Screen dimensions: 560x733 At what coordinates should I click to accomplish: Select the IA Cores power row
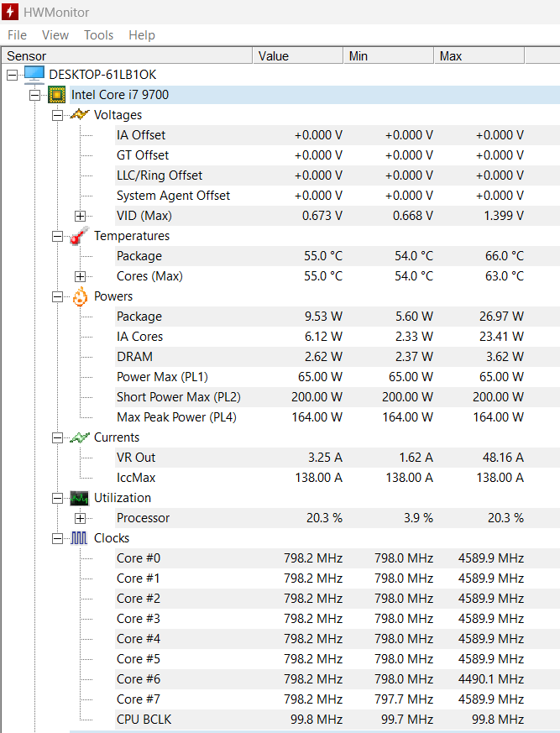point(338,337)
